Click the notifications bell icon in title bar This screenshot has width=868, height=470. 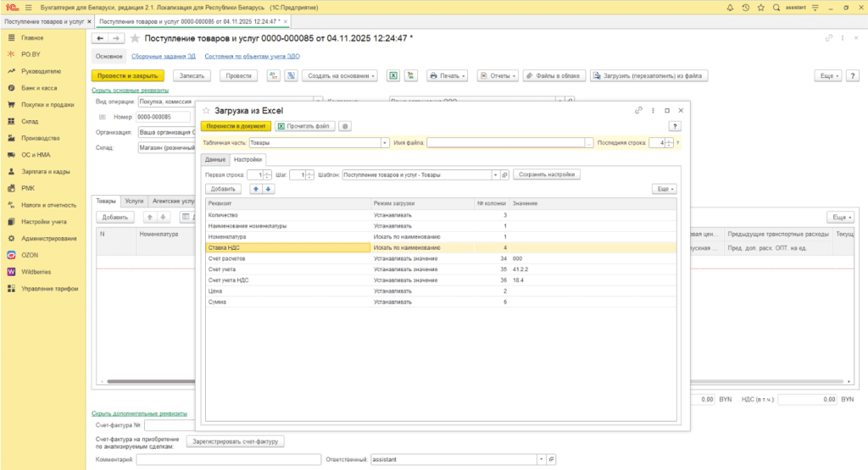coord(728,7)
